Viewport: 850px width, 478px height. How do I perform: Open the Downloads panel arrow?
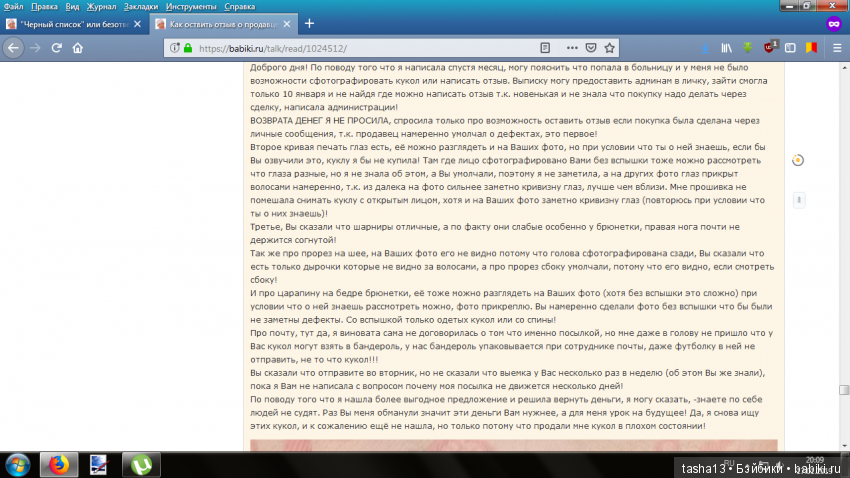click(703, 47)
